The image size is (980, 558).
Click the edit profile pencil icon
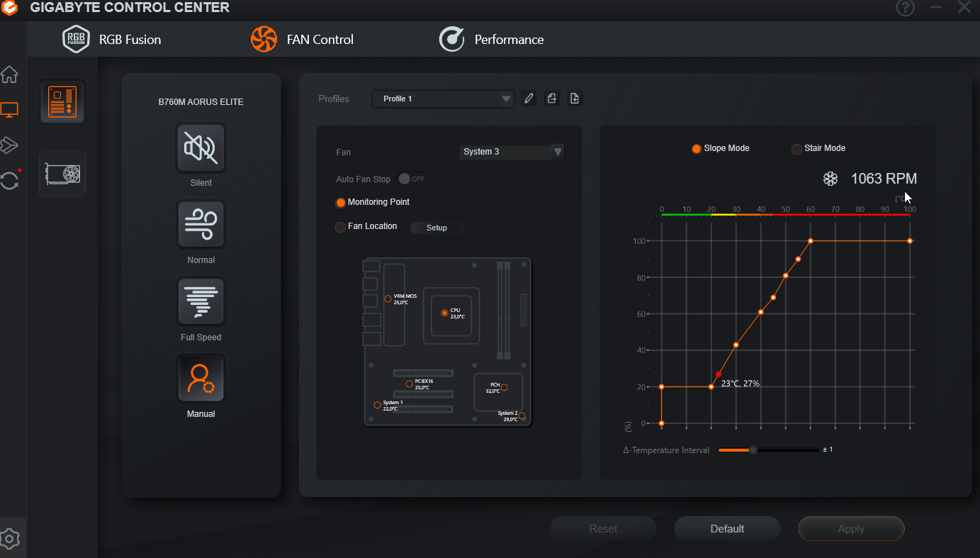529,99
